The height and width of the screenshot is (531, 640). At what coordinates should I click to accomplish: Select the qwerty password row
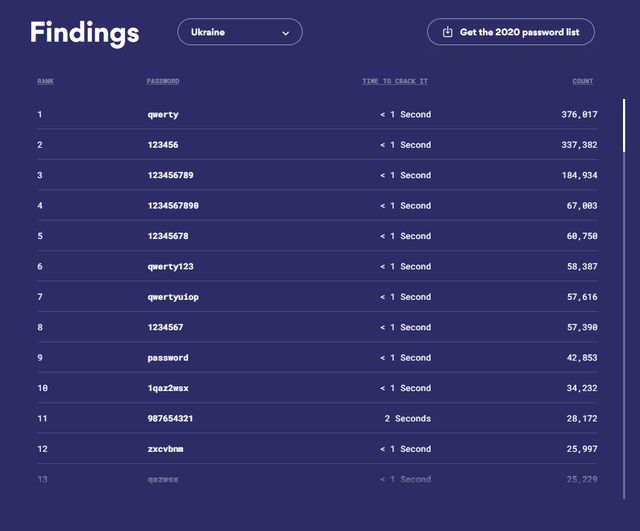pyautogui.click(x=163, y=115)
